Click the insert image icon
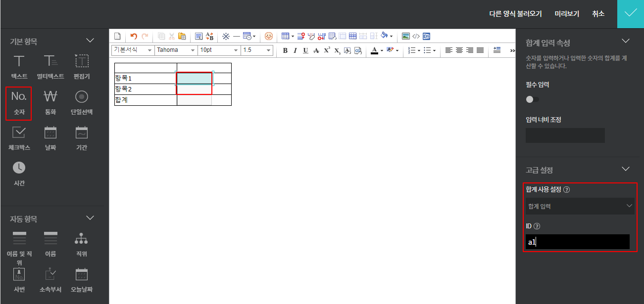This screenshot has height=304, width=644. (x=406, y=36)
